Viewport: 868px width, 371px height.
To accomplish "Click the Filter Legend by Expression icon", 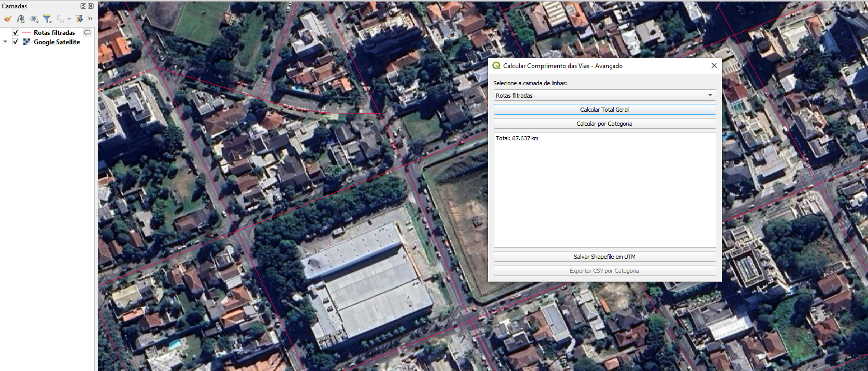I will tap(60, 19).
